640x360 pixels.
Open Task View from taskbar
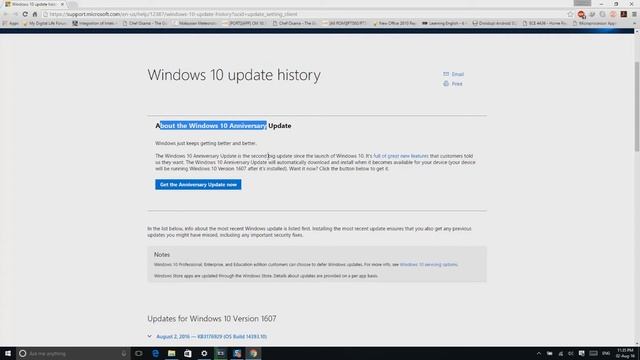click(x=139, y=353)
